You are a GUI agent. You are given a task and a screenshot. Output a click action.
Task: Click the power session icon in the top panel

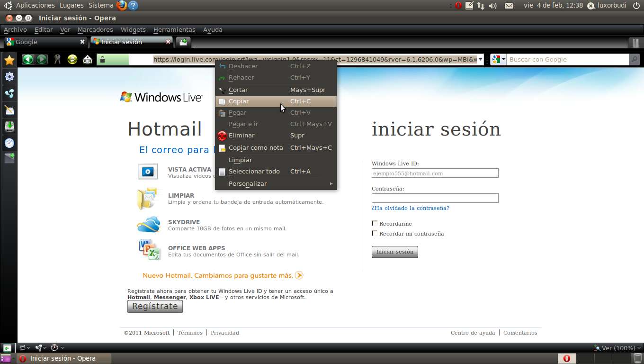pyautogui.click(x=636, y=6)
